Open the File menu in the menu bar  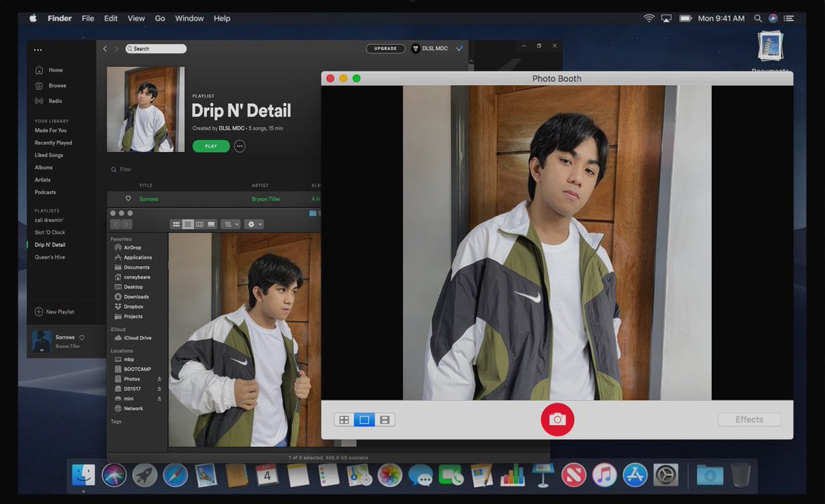[x=88, y=19]
